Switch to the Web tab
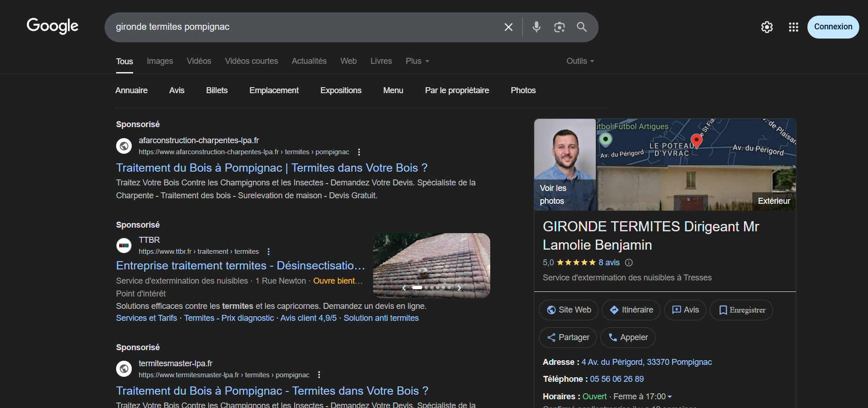This screenshot has height=408, width=868. click(x=348, y=61)
